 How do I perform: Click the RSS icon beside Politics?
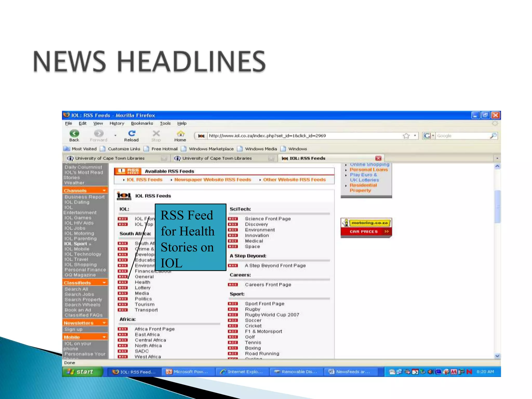(x=123, y=299)
